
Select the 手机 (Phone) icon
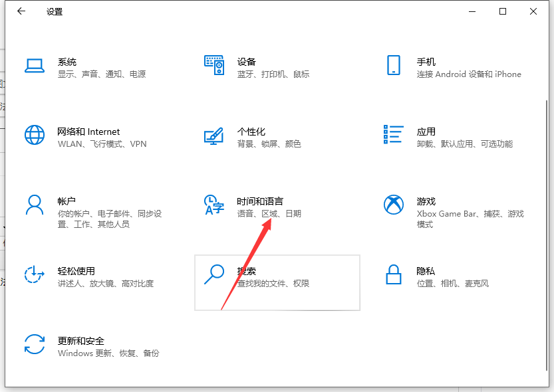(x=394, y=66)
